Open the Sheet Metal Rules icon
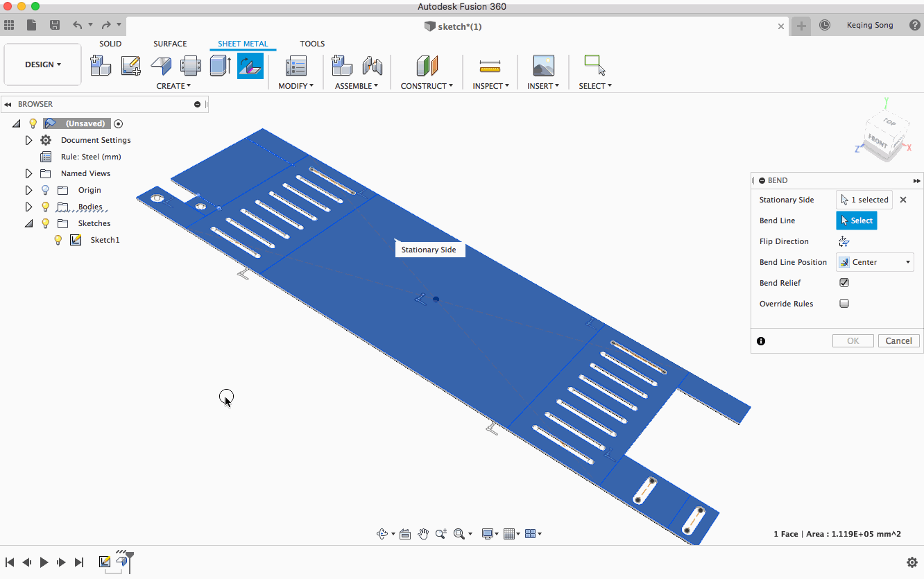 (296, 66)
